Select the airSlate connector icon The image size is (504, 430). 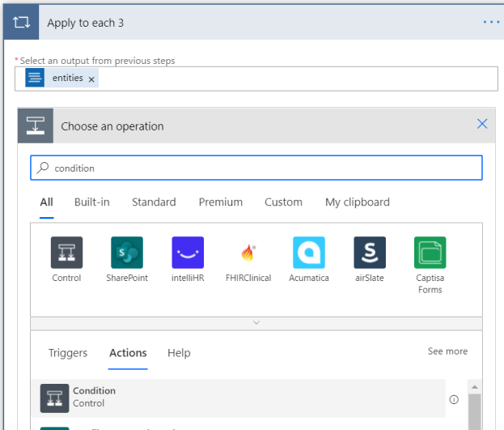pos(370,253)
